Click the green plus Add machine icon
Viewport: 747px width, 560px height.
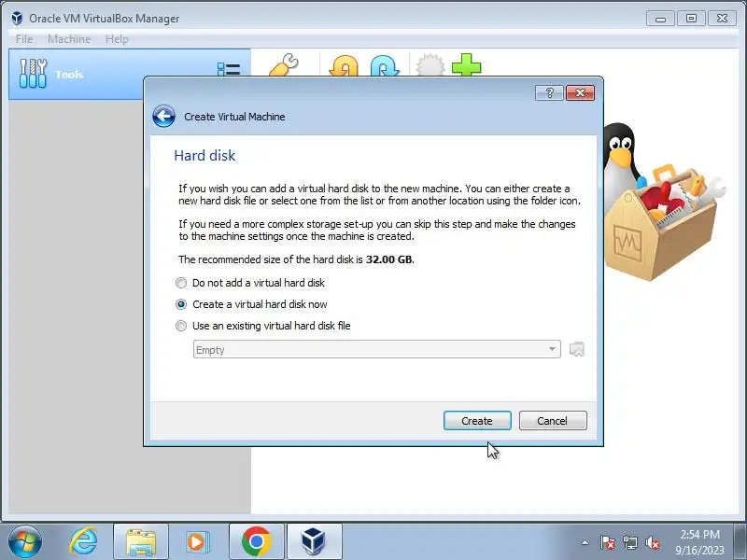pos(466,65)
